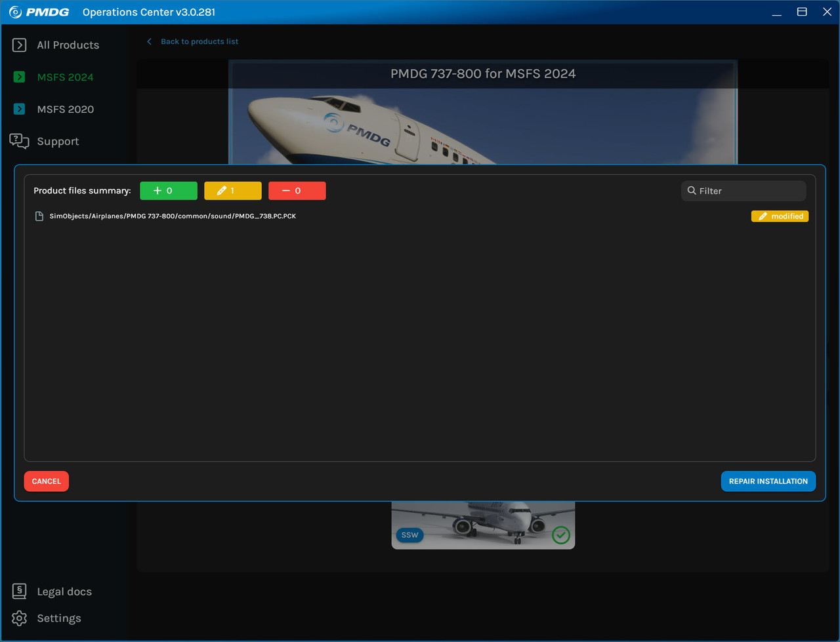Viewport: 840px width, 642px height.
Task: Click the back chevron arrow icon
Action: point(150,41)
